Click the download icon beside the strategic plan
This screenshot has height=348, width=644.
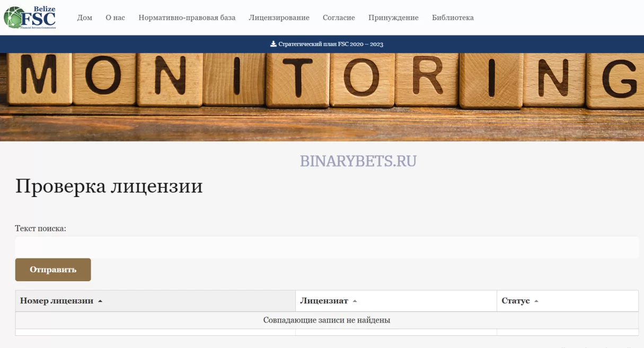[274, 44]
